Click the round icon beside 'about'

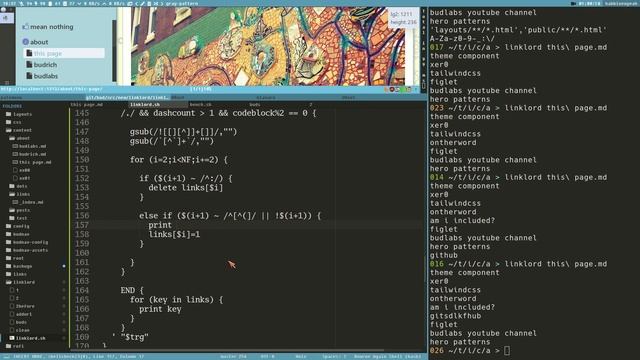[25, 42]
